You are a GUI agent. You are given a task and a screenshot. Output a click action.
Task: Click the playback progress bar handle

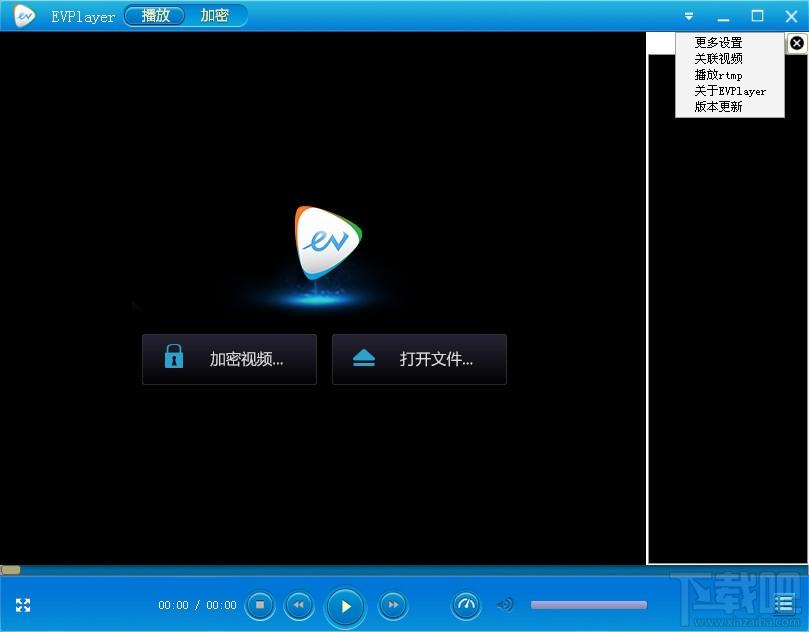(x=10, y=570)
